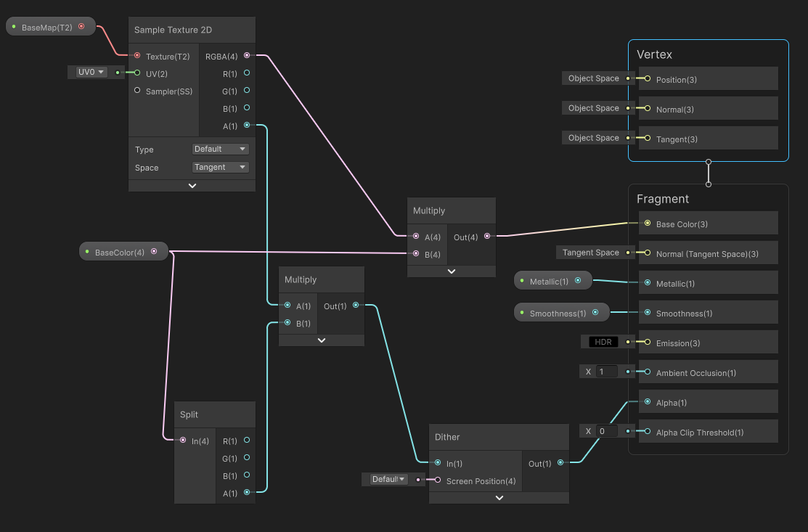Collapse the Sample Texture 2D node chevron
The height and width of the screenshot is (532, 808).
pyautogui.click(x=192, y=186)
